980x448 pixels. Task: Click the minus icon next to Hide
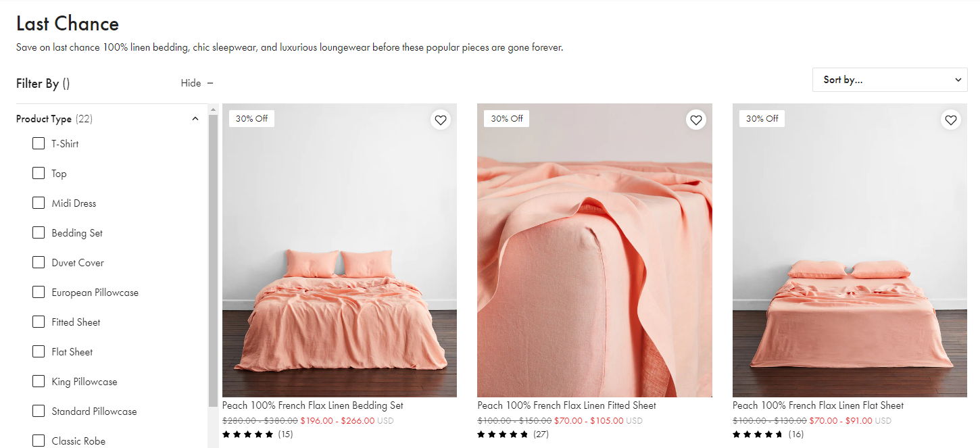pos(210,83)
